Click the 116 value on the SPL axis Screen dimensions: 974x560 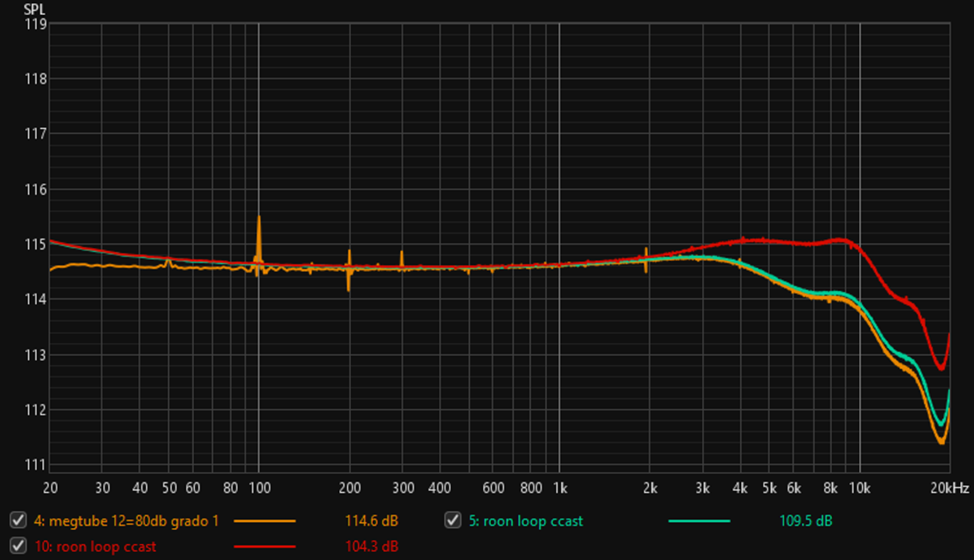(35, 189)
